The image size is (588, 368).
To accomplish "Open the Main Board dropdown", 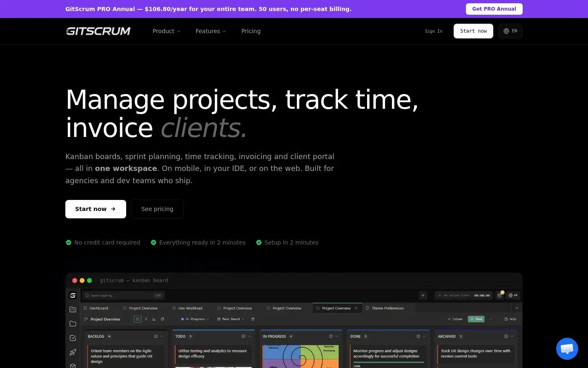I will pos(230,319).
